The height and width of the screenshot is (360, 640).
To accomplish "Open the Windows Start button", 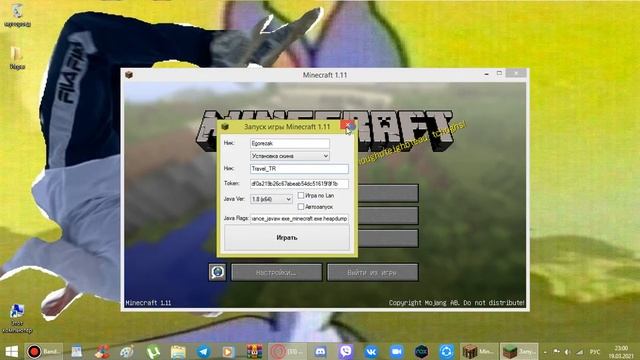I will tap(11, 351).
